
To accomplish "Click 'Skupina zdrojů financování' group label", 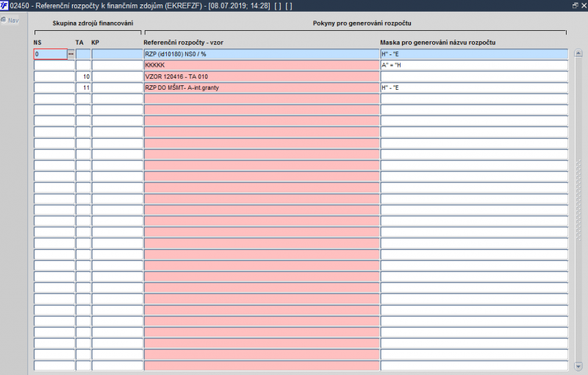I will (x=93, y=24).
